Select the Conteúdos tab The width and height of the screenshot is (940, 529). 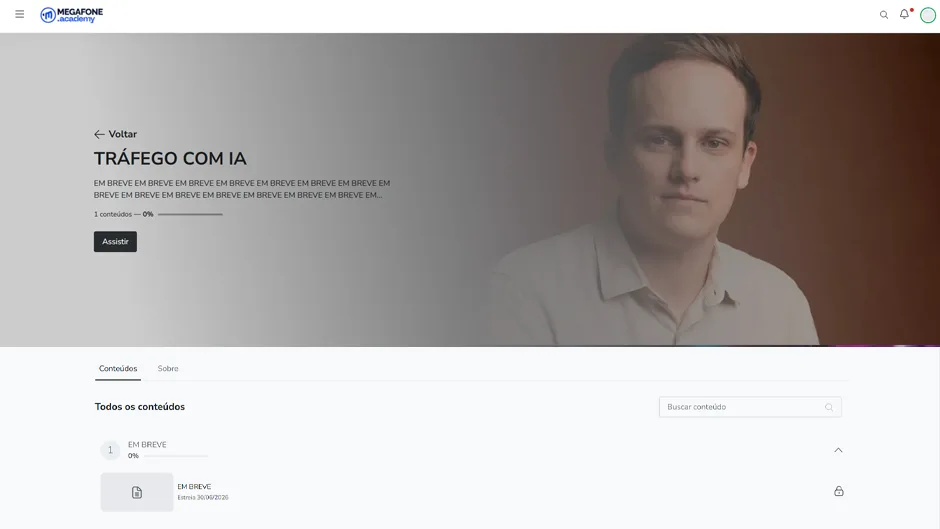[x=118, y=369]
